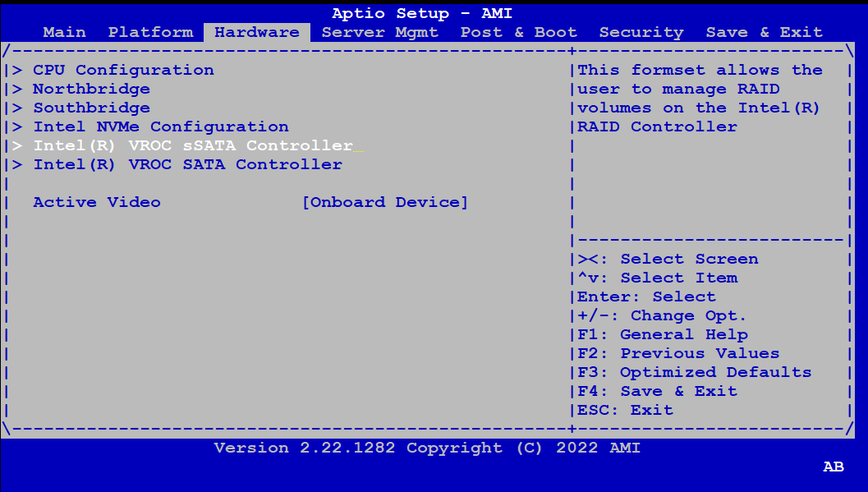Click the 'Select Item' key hint
Image resolution: width=868 pixels, height=492 pixels.
coord(658,278)
